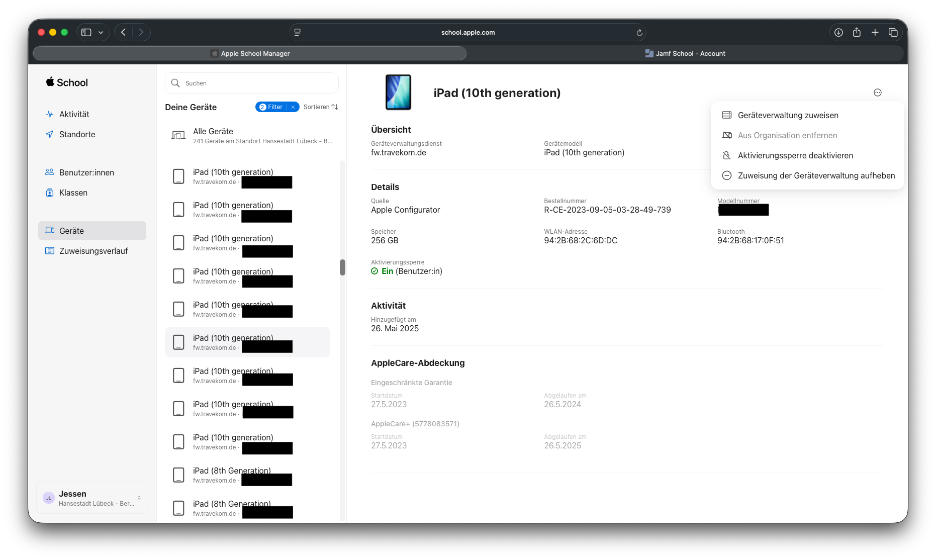Image resolution: width=936 pixels, height=560 pixels.
Task: Open Klassen in the sidebar
Action: coord(73,193)
